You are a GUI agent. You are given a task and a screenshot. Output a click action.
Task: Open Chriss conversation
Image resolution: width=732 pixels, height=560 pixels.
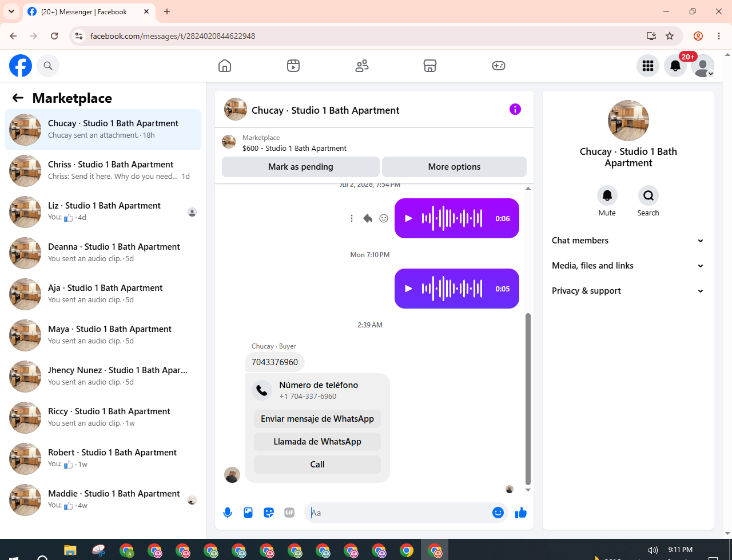[x=103, y=171]
